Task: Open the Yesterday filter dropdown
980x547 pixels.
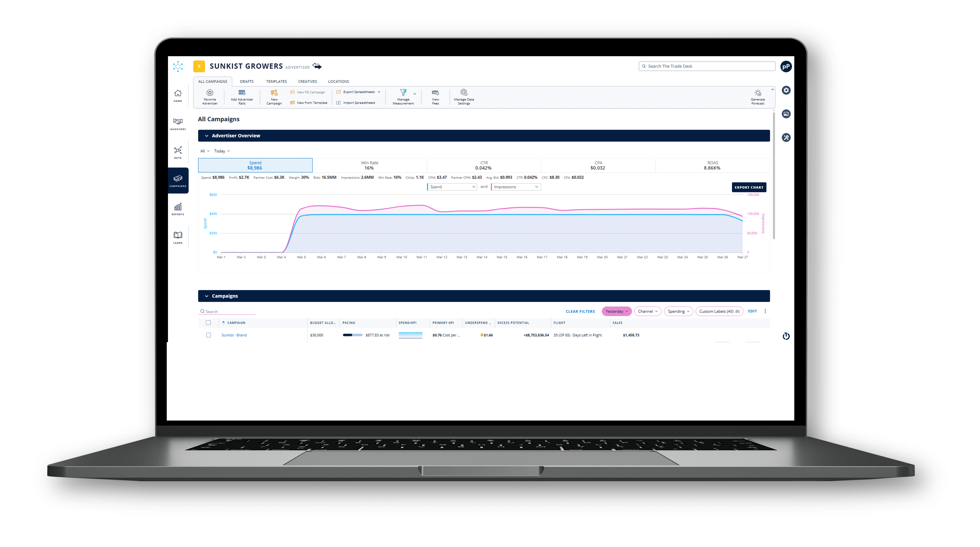Action: point(616,311)
